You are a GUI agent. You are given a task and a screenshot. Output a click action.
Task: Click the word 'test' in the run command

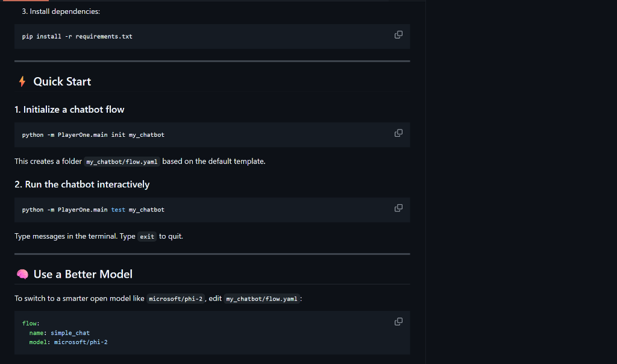(x=118, y=210)
